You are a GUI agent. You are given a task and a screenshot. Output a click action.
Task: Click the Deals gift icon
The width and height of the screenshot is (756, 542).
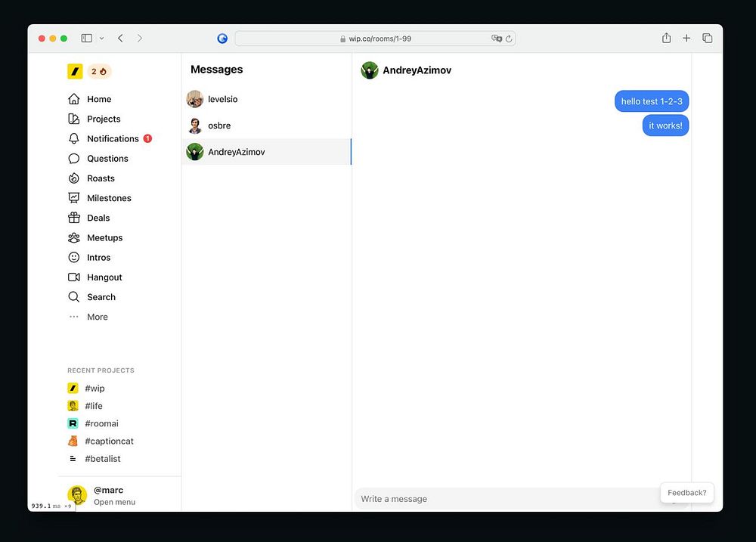[x=74, y=218]
